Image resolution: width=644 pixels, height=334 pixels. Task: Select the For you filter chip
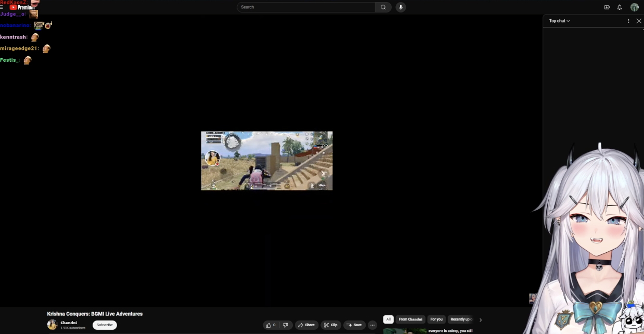coord(436,319)
